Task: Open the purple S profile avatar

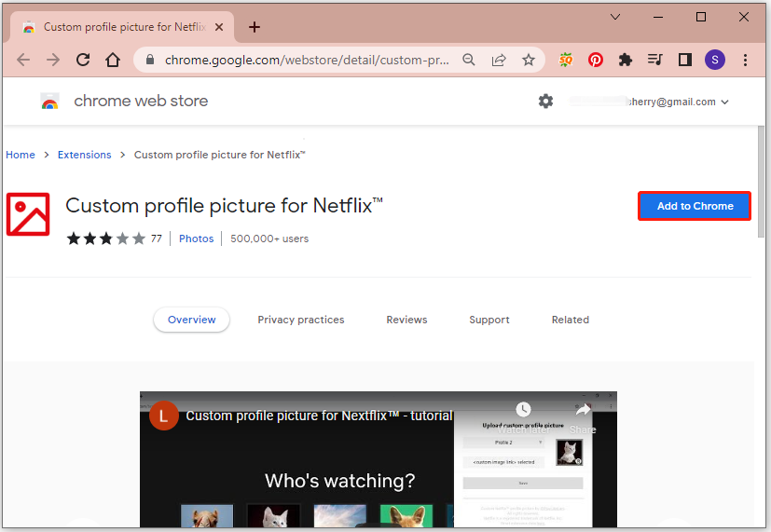Action: pos(715,60)
